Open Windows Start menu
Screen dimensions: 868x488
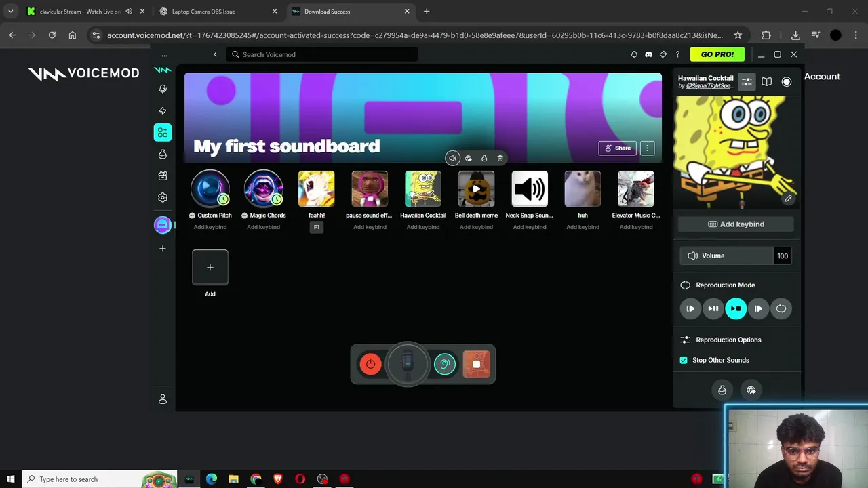[11, 479]
